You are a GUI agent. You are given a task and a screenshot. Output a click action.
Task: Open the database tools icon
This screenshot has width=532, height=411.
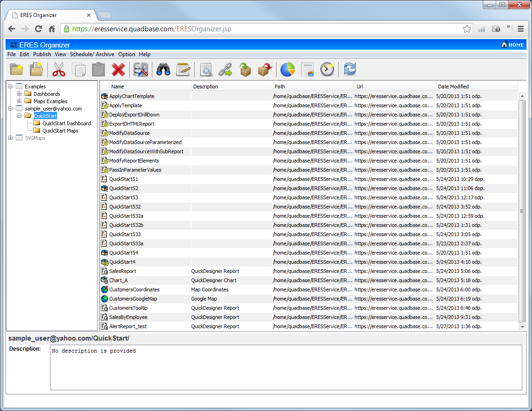(x=141, y=69)
